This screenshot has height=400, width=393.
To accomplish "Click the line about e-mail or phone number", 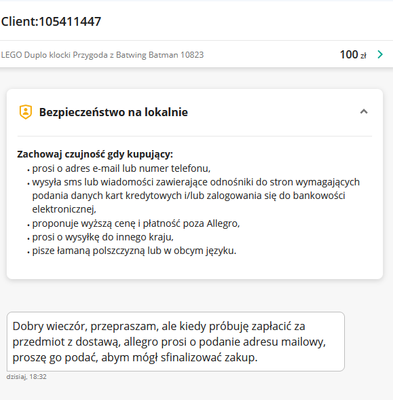I will point(121,168).
